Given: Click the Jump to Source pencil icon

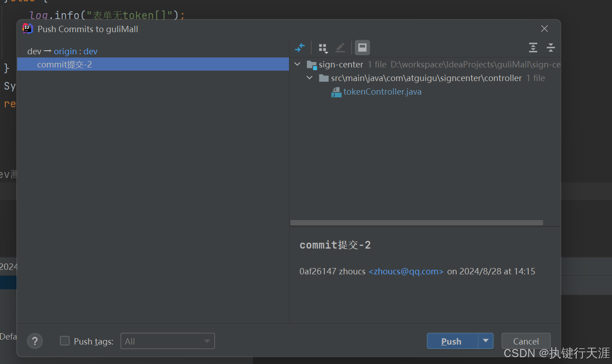Looking at the screenshot, I should pos(340,48).
